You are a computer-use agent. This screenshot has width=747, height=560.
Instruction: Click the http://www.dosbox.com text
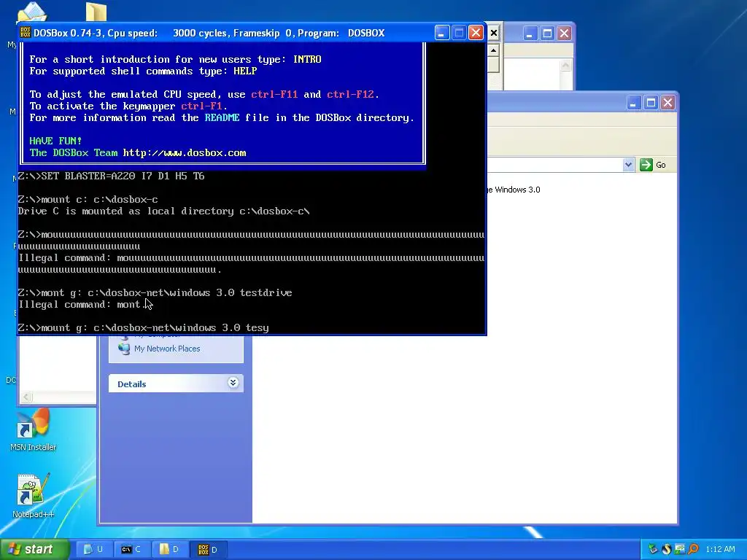185,153
